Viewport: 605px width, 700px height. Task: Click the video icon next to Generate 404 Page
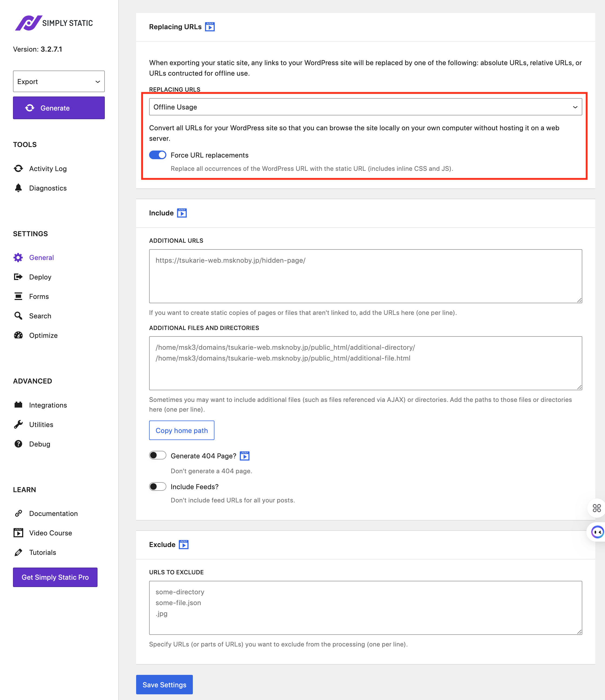click(244, 456)
